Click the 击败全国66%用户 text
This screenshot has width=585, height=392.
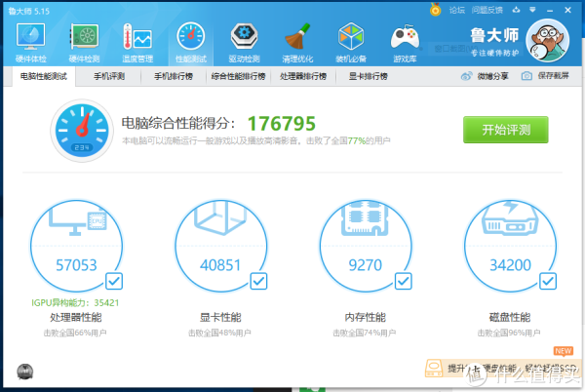75,333
